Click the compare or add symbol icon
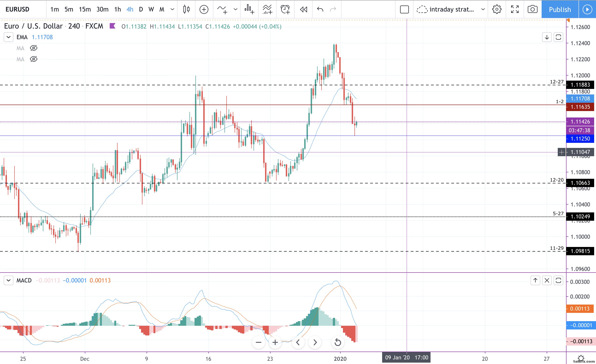Image resolution: width=596 pixels, height=364 pixels. (204, 9)
